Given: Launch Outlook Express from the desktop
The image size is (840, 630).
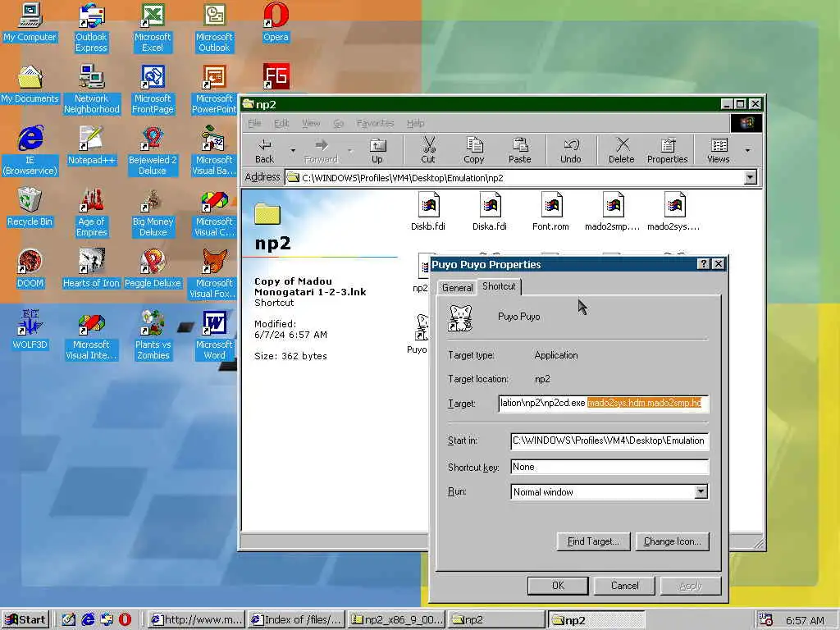Looking at the screenshot, I should coord(91,28).
